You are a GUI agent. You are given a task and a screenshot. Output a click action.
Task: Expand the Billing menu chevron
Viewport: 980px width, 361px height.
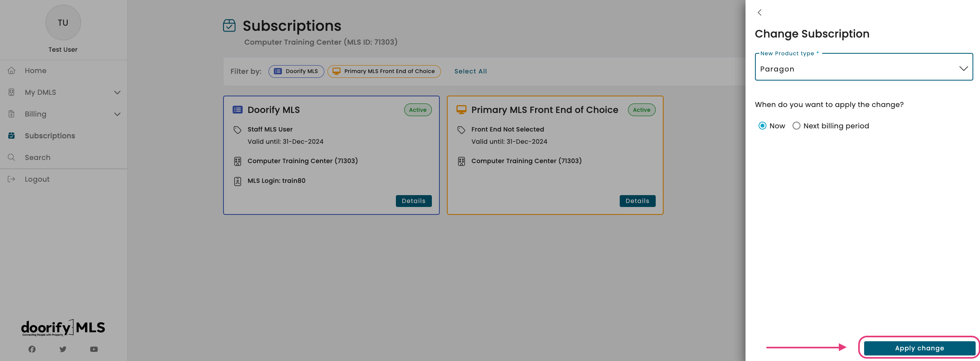117,114
